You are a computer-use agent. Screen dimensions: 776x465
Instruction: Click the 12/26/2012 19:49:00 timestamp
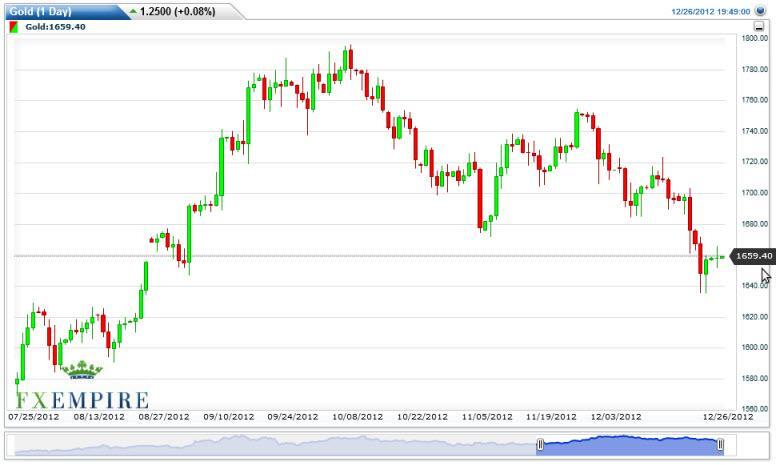tap(709, 11)
